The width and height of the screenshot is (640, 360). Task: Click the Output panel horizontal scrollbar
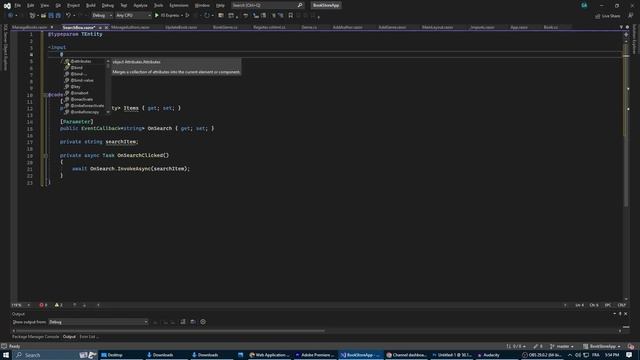(x=169, y=331)
